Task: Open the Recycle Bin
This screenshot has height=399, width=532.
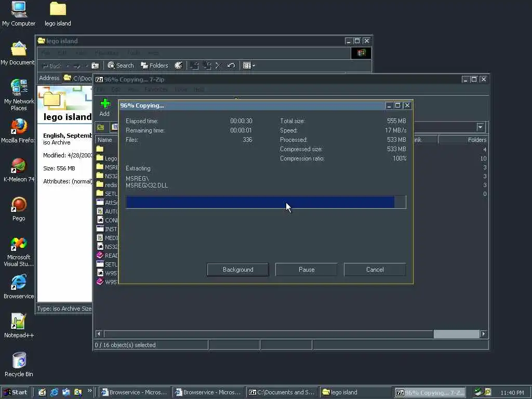Action: (19, 365)
